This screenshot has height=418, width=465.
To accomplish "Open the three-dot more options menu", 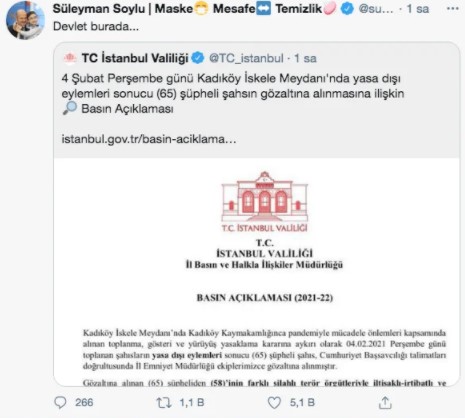I will (x=452, y=9).
